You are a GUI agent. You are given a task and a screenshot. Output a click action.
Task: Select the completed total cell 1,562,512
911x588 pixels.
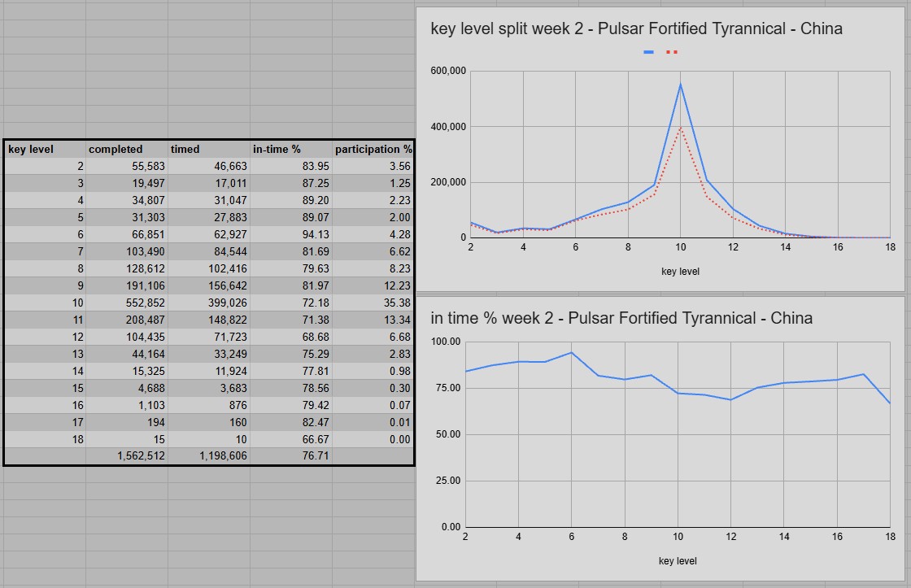click(x=127, y=456)
